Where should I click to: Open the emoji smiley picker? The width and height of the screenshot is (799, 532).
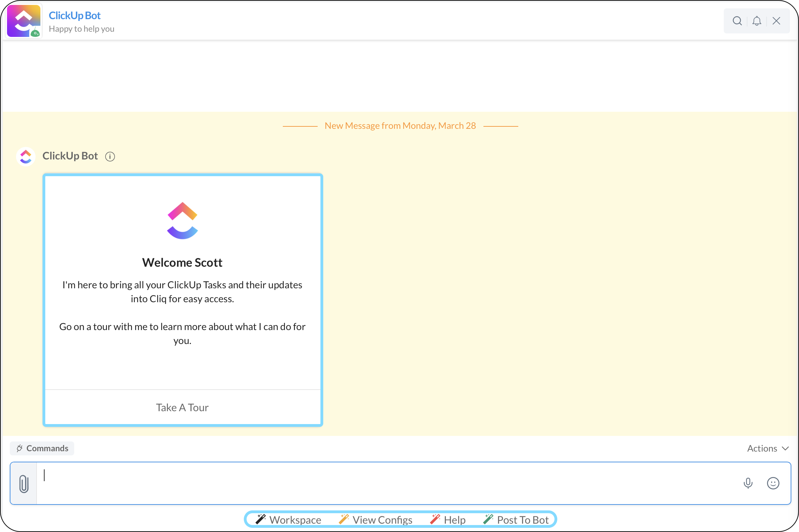tap(773, 483)
